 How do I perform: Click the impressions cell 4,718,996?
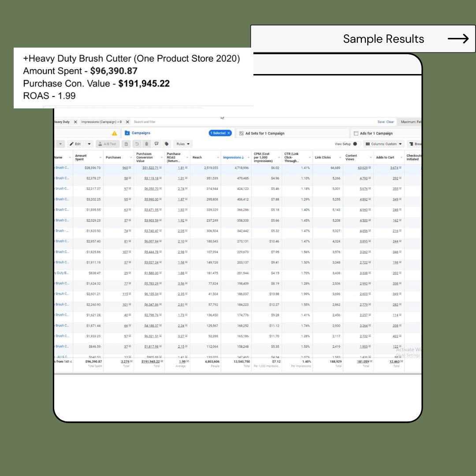click(x=242, y=168)
